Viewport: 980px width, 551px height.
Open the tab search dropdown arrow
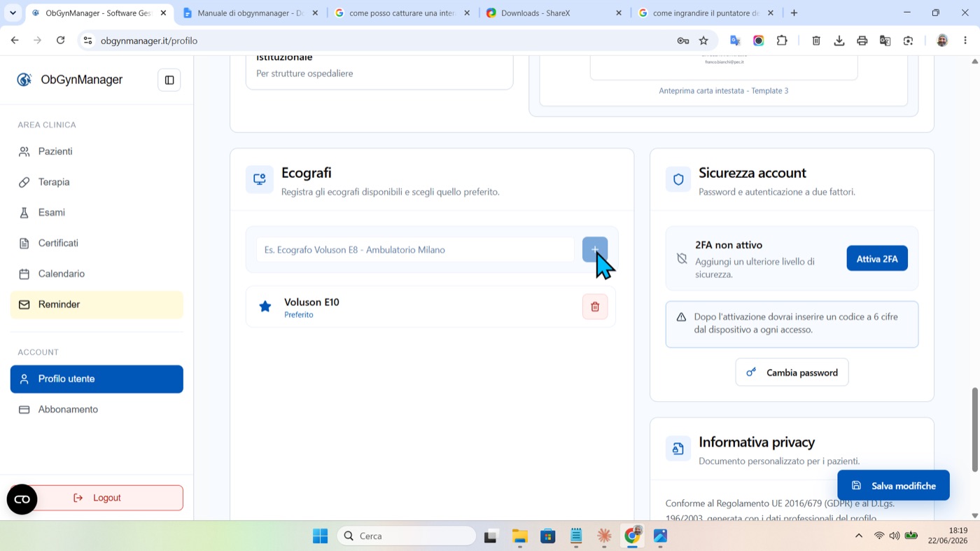(13, 13)
